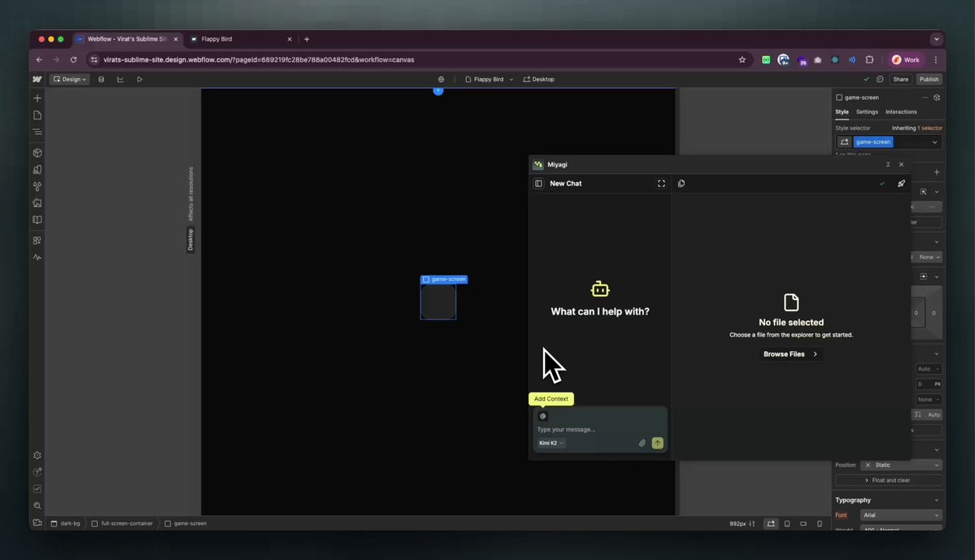This screenshot has width=975, height=560.
Task: Open the Variables panel icon
Action: pyautogui.click(x=37, y=186)
